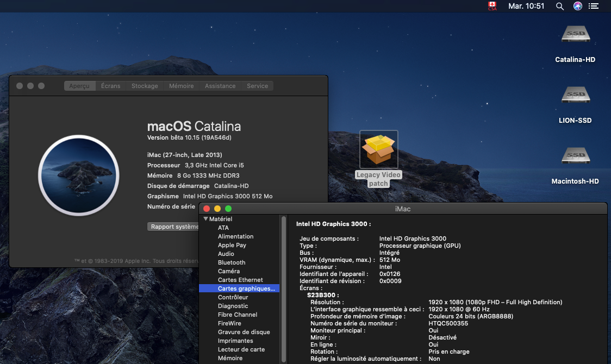Click iMac (27-inch, Late 2013) model text

coord(185,155)
